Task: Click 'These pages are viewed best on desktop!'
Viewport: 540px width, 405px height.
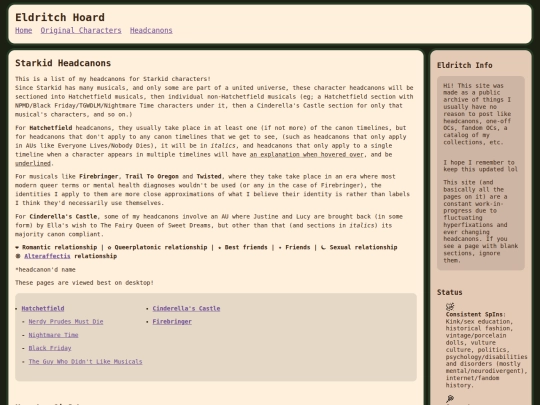Action: 84,283
